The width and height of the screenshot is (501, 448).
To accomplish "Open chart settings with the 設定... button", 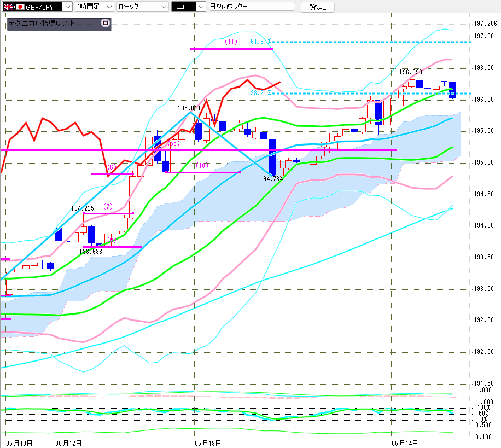I will point(318,7).
